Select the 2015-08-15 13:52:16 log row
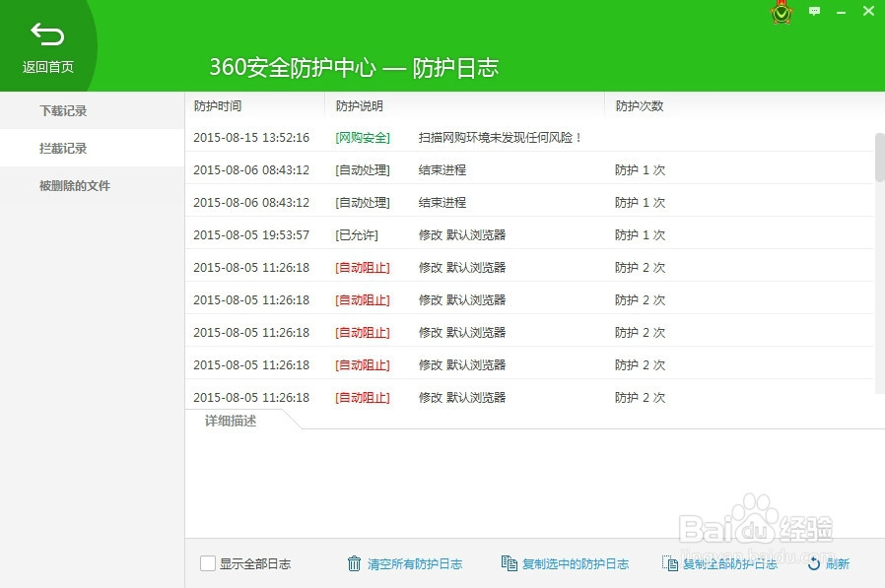This screenshot has width=885, height=588. (x=529, y=137)
